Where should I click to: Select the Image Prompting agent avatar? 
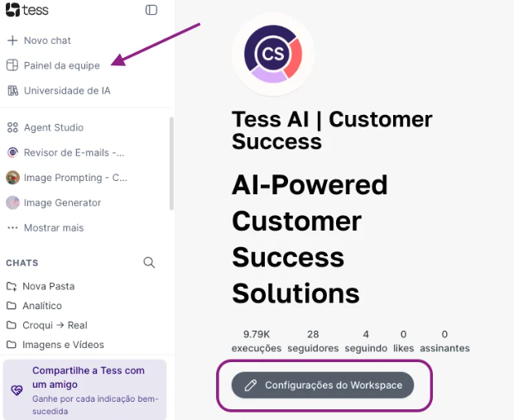[12, 178]
